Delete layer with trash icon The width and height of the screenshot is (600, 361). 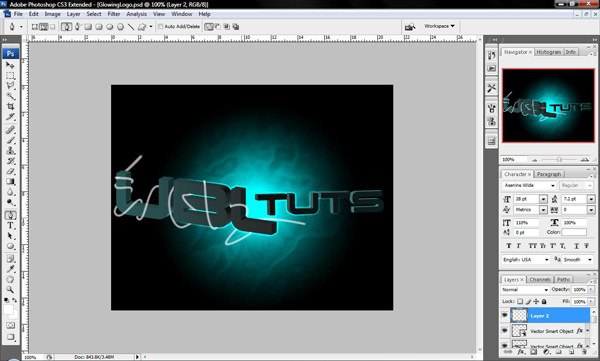tap(584, 351)
